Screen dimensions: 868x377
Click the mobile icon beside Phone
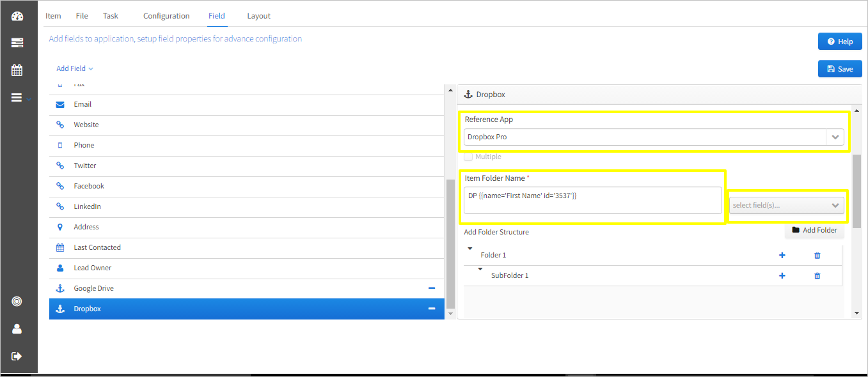pos(60,145)
